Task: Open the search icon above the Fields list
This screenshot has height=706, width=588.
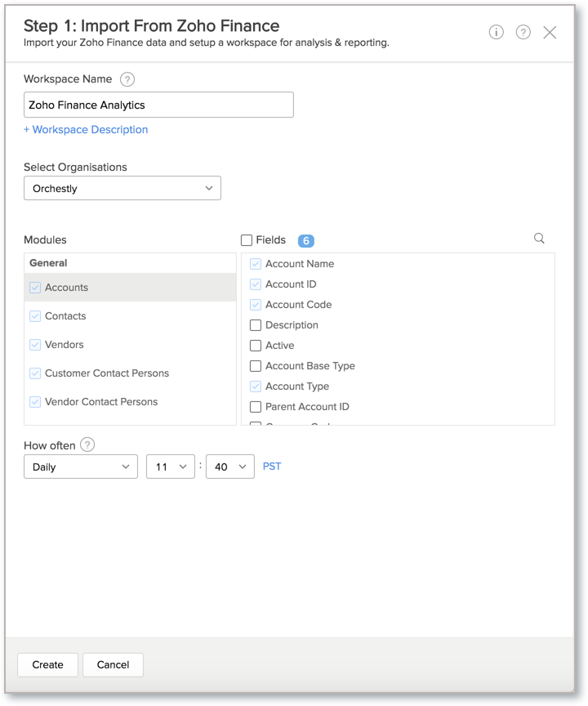Action: (538, 239)
